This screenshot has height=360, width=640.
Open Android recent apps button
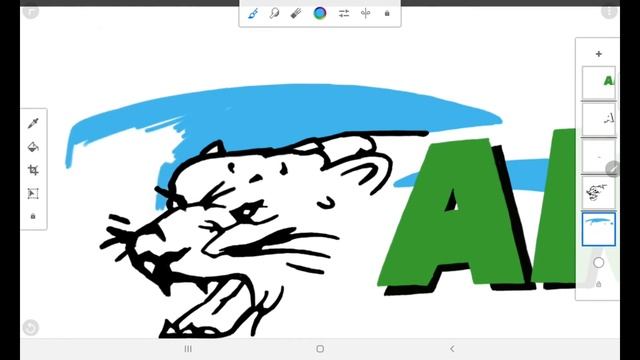tap(188, 349)
